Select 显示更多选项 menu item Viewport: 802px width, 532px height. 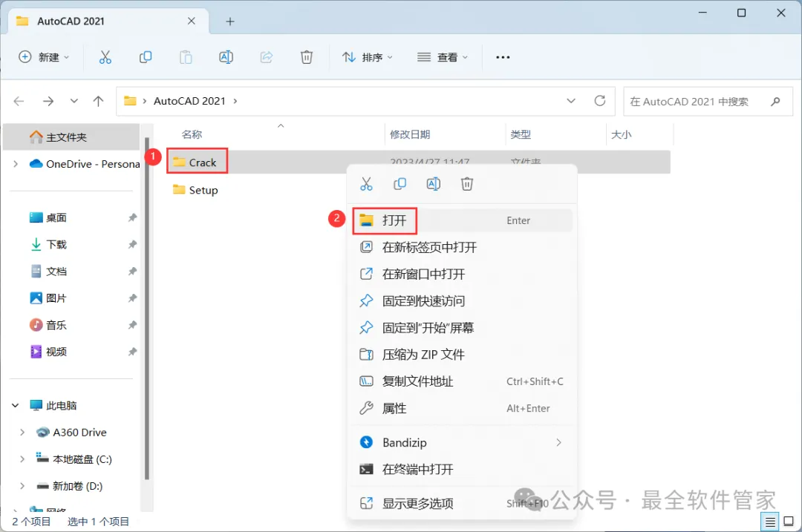point(462,503)
